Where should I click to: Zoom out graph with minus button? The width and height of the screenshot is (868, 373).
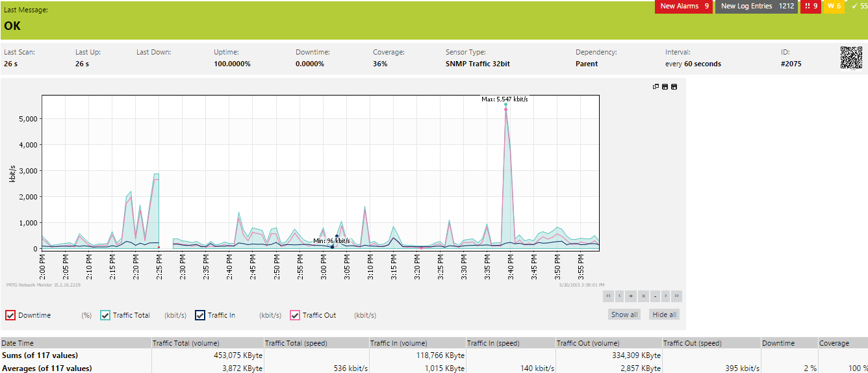coord(654,296)
